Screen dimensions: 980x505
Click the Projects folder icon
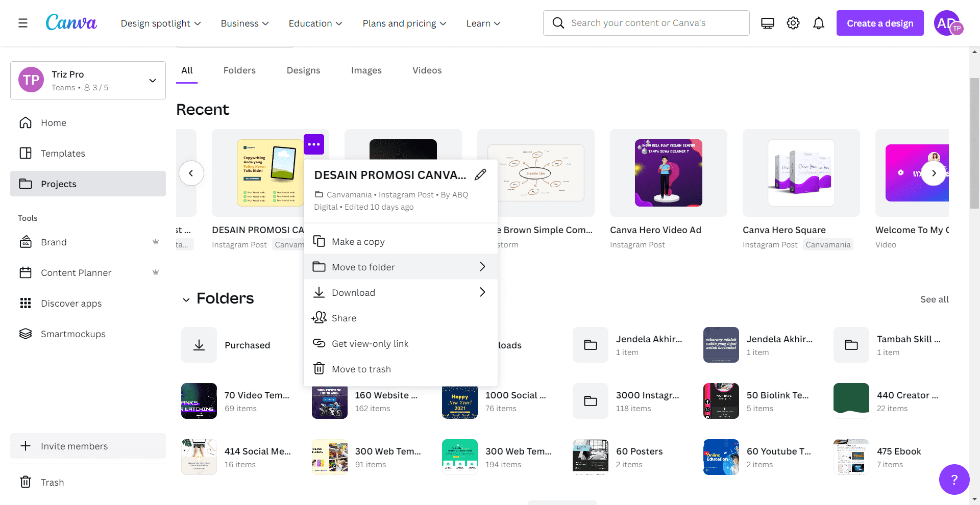(x=26, y=184)
